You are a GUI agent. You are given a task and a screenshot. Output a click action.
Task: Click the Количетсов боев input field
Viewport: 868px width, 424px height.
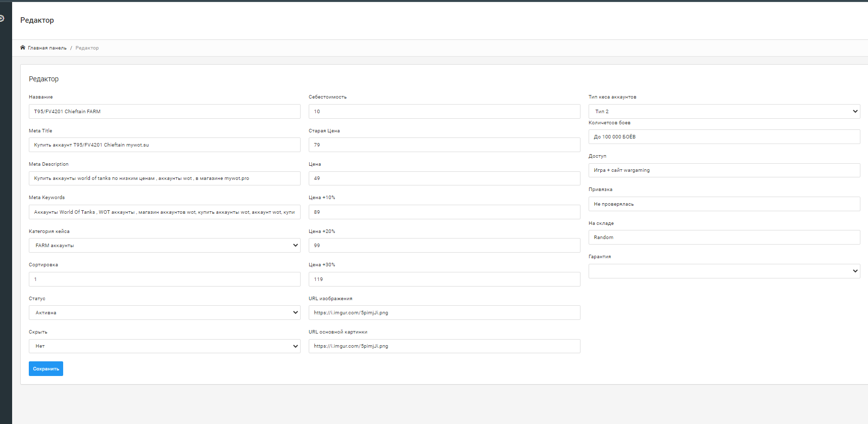724,137
